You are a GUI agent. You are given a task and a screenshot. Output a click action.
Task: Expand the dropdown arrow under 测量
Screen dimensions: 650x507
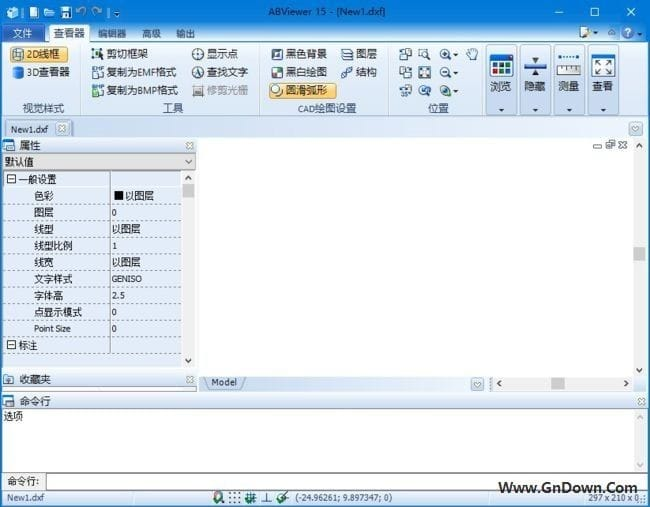click(x=569, y=109)
